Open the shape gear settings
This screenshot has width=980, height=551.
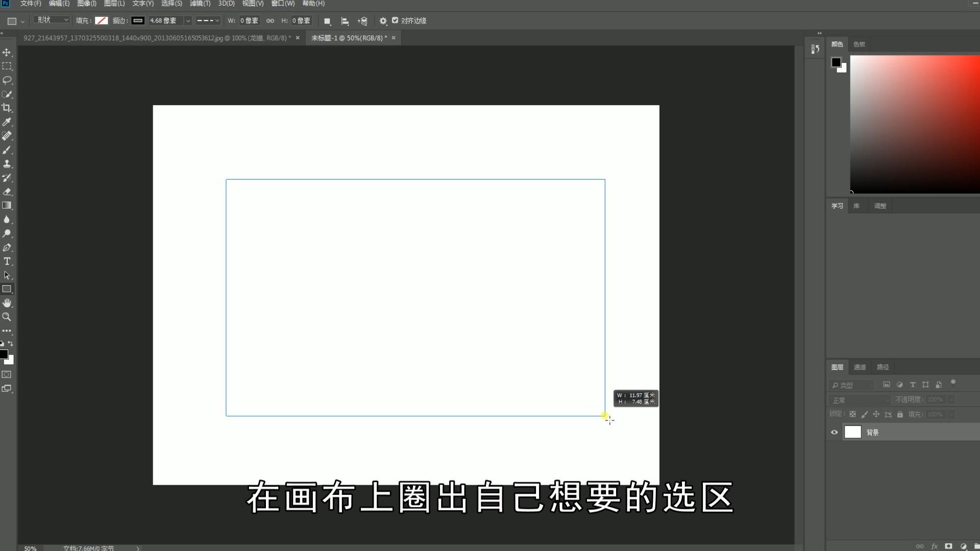click(x=383, y=21)
